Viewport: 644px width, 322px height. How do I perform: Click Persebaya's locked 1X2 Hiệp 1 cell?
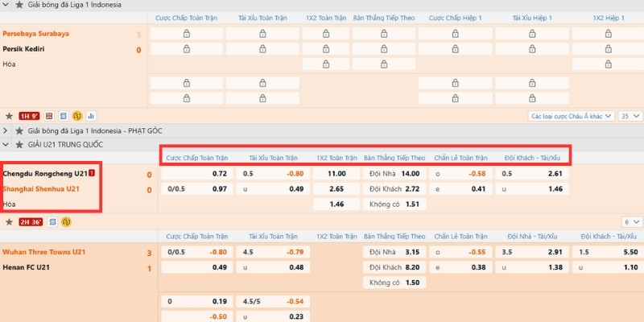point(608,34)
